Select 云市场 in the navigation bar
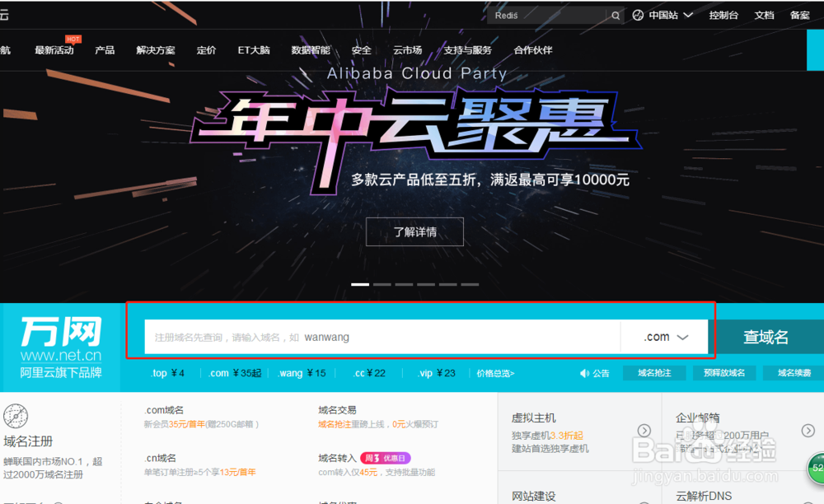The height and width of the screenshot is (504, 824). pyautogui.click(x=406, y=49)
